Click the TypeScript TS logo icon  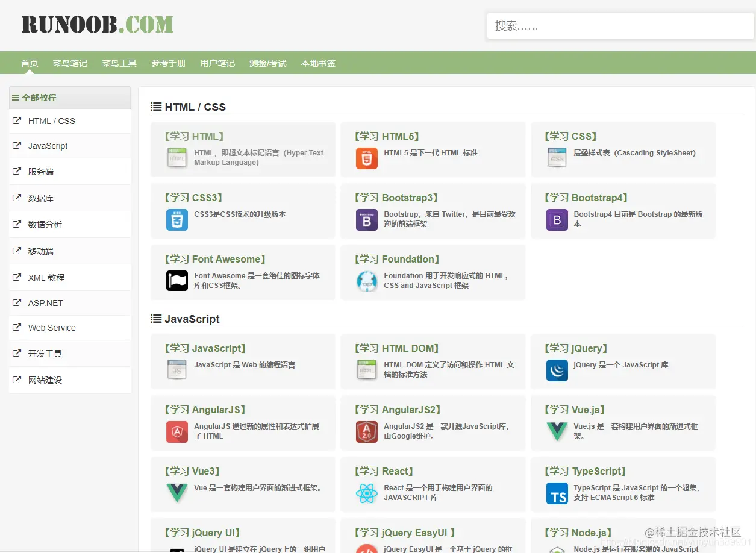click(x=557, y=493)
